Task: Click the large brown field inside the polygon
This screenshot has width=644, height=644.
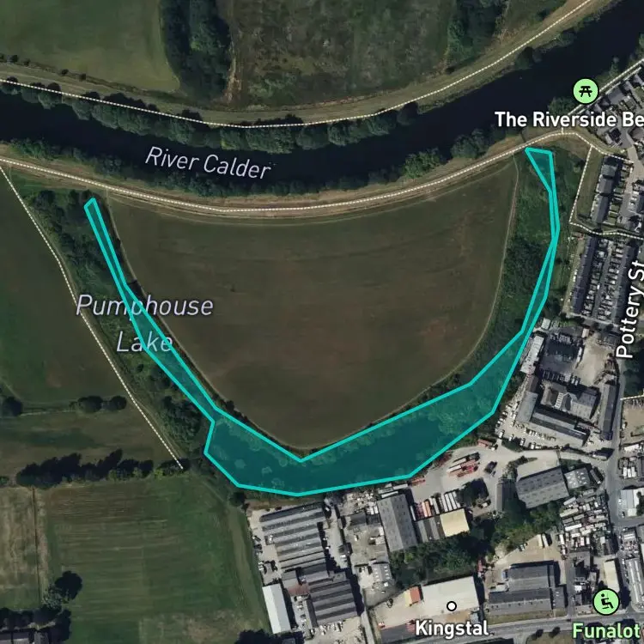Action: 313,313
